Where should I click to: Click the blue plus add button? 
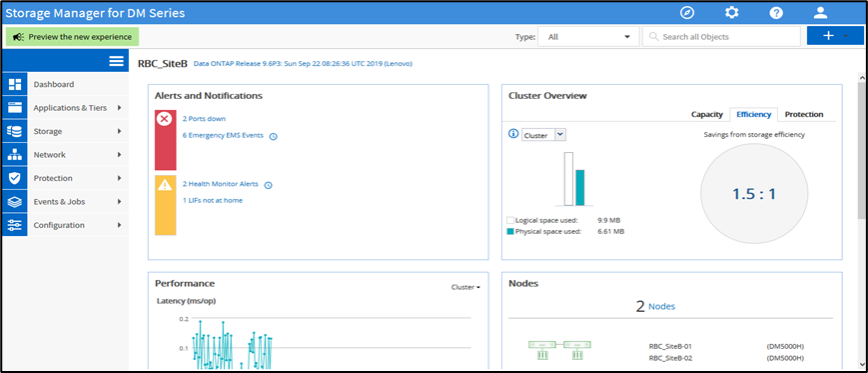pyautogui.click(x=828, y=36)
